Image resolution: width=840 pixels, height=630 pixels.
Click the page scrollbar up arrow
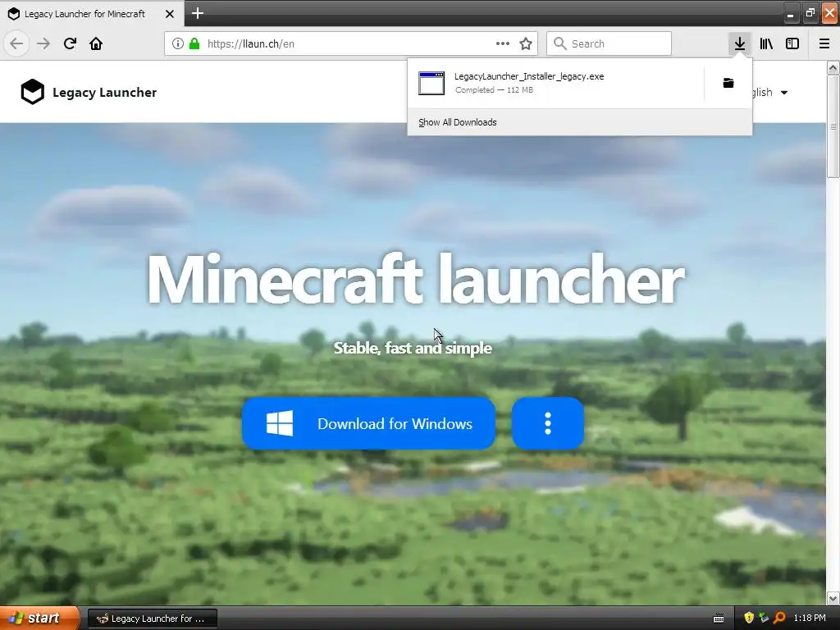[x=833, y=68]
